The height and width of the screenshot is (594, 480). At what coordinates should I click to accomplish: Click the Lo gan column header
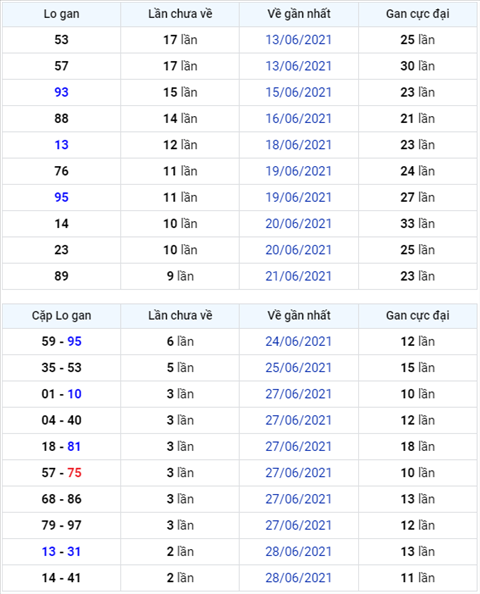pos(61,14)
